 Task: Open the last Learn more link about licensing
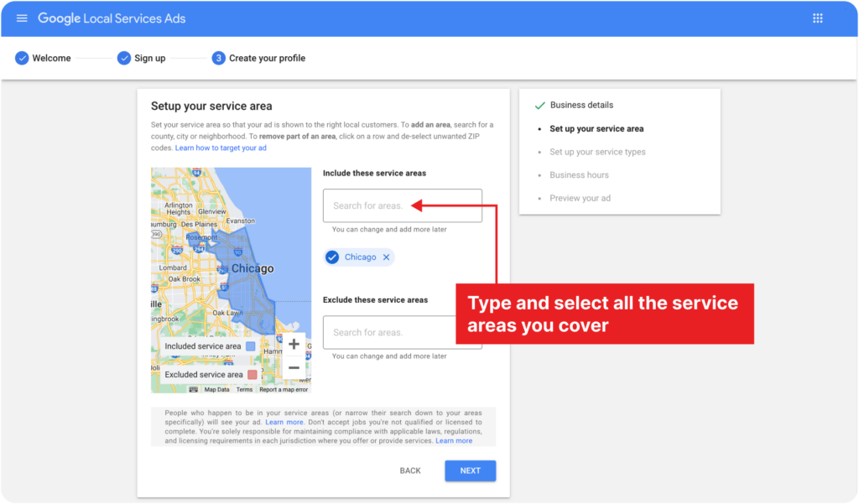[x=454, y=441]
